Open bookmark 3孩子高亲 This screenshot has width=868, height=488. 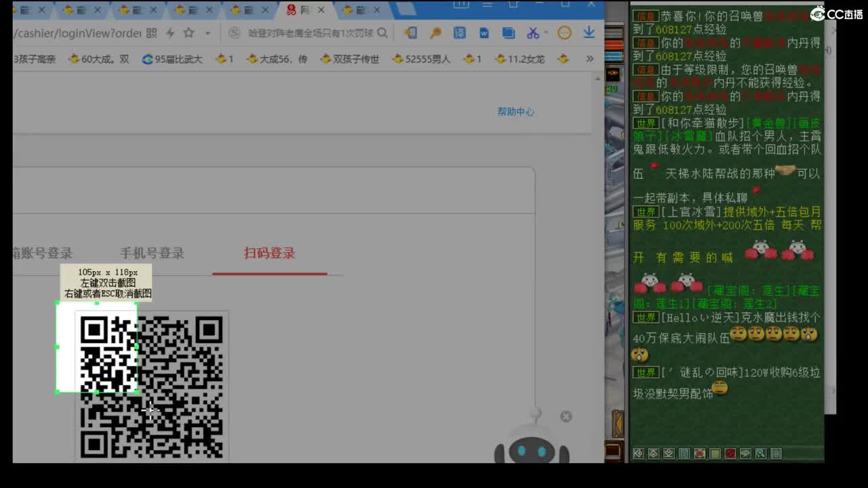pyautogui.click(x=34, y=59)
